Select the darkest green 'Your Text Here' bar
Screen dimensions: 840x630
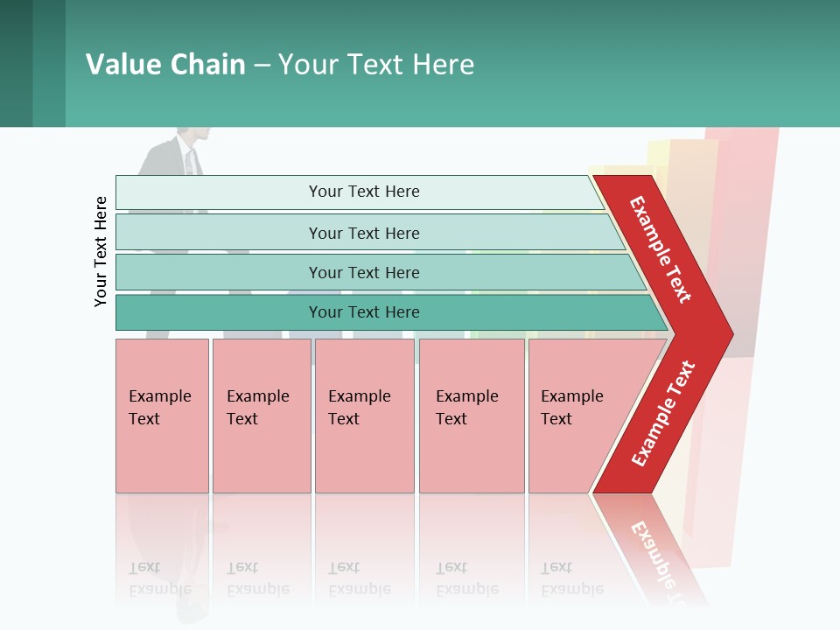[x=363, y=312]
